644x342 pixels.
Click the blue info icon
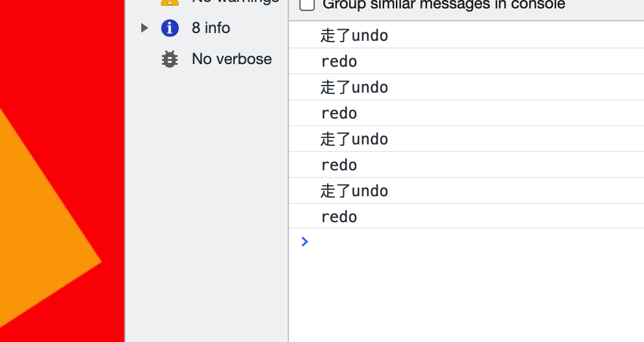tap(170, 28)
